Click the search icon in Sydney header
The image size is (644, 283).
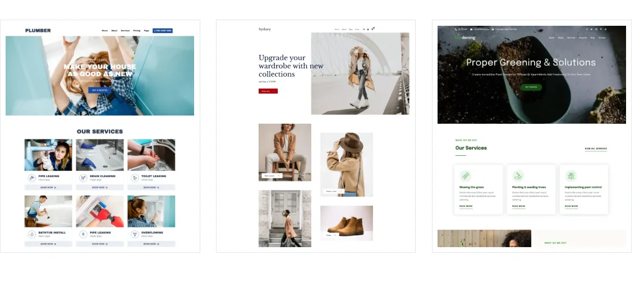[364, 29]
